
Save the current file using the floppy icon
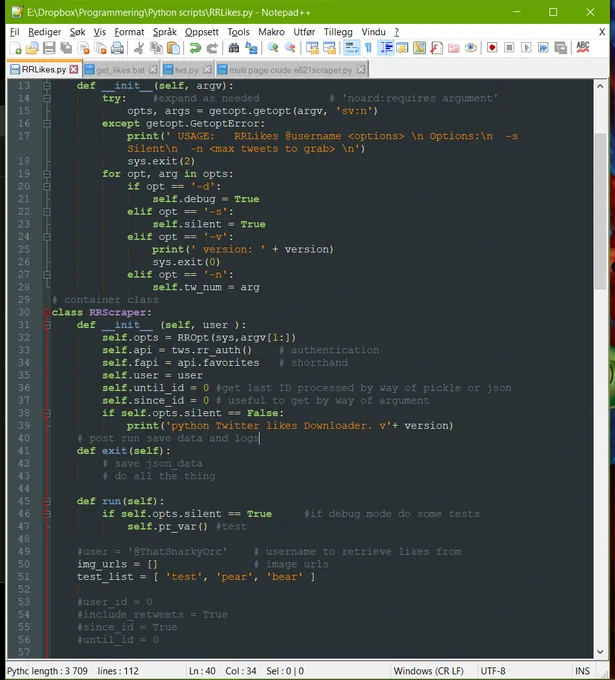[49, 48]
